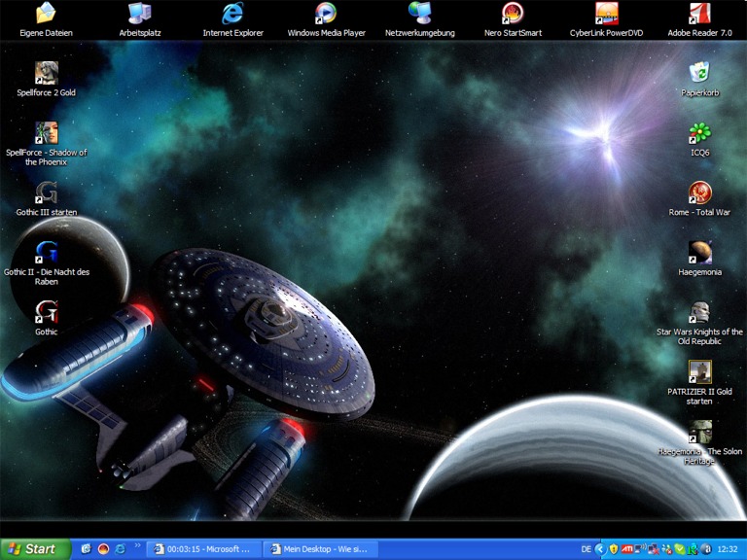Launch Nero StartSmart shortcut

[512, 14]
